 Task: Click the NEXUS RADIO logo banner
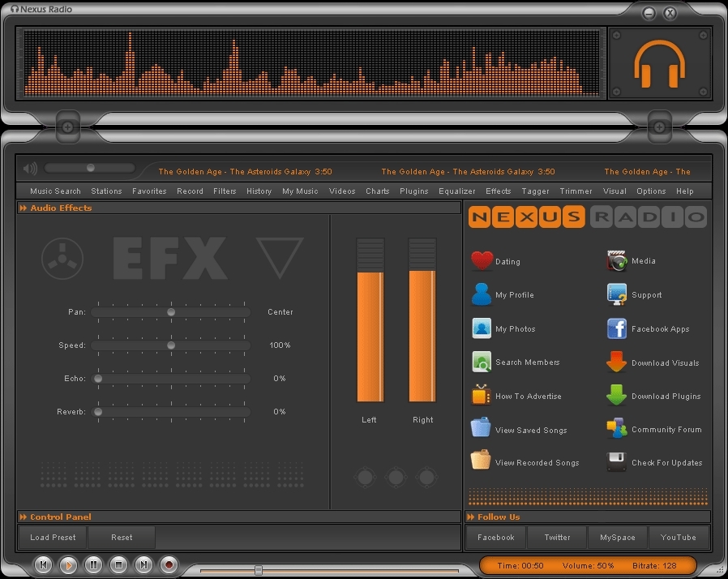tap(587, 217)
